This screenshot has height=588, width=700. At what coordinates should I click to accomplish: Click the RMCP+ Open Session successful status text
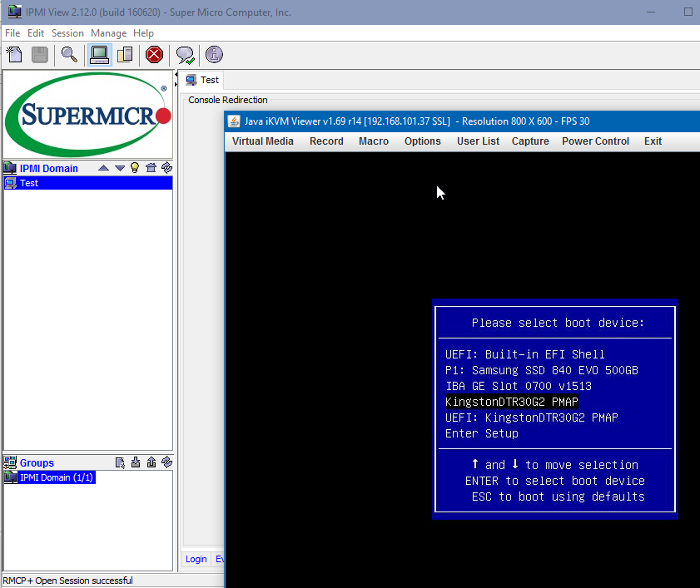click(68, 581)
